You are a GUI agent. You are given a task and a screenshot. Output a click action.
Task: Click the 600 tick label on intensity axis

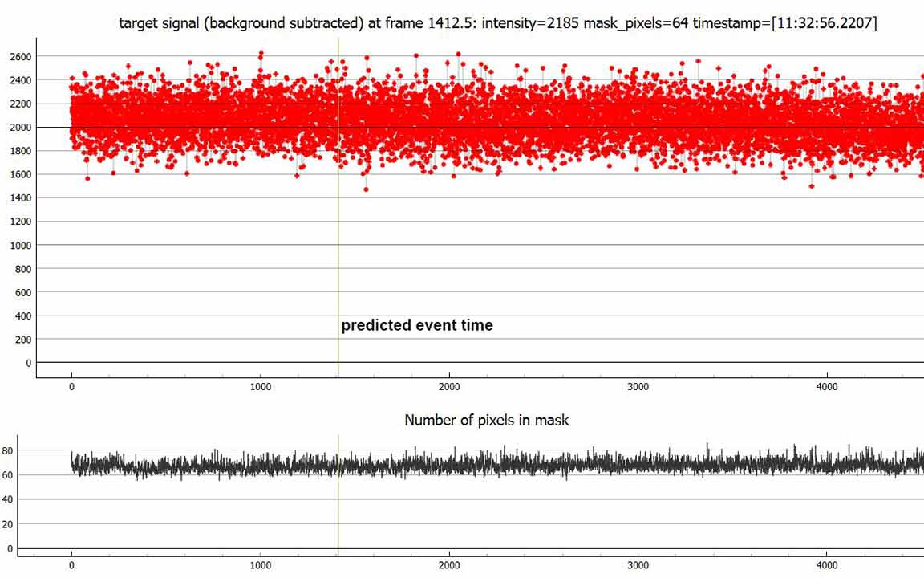click(x=23, y=292)
